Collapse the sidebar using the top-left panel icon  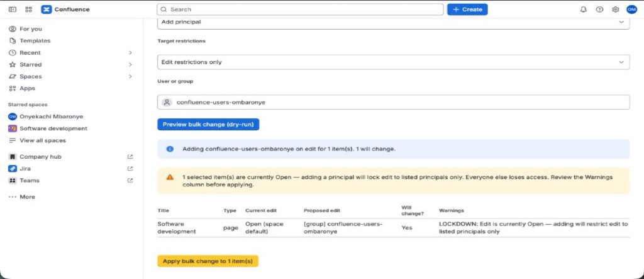(13, 9)
